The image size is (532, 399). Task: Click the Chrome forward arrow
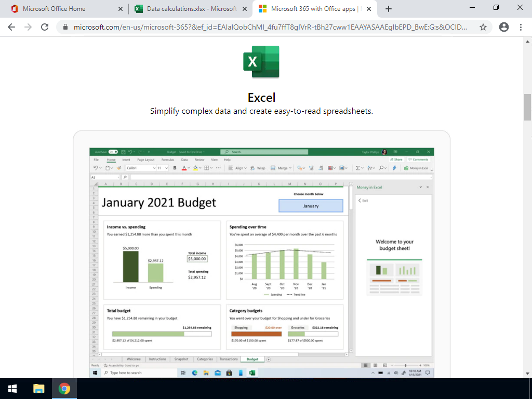28,27
